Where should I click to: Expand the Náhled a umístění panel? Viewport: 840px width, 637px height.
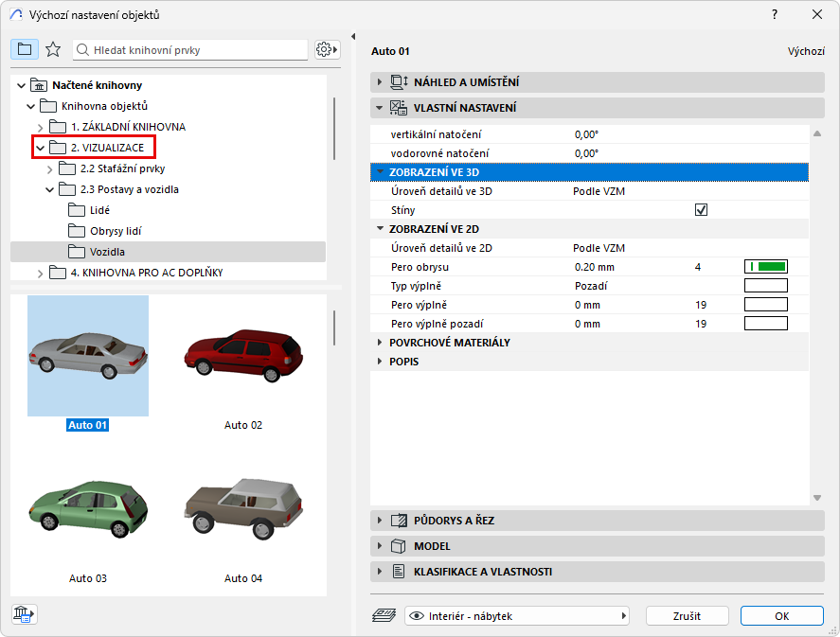380,82
